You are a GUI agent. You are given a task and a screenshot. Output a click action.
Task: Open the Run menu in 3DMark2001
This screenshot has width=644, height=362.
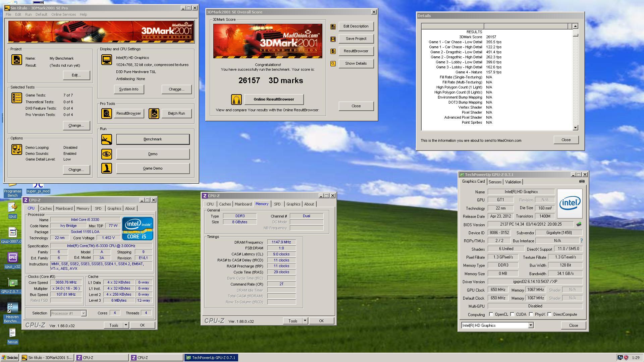pyautogui.click(x=28, y=14)
